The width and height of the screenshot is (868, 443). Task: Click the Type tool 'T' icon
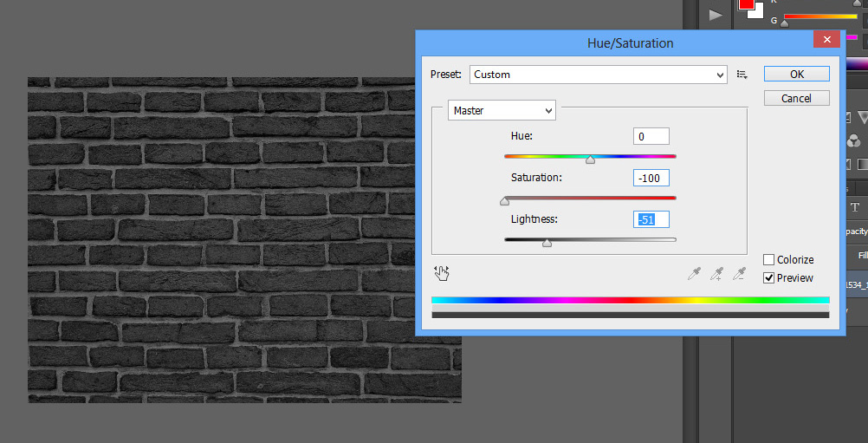tap(855, 207)
